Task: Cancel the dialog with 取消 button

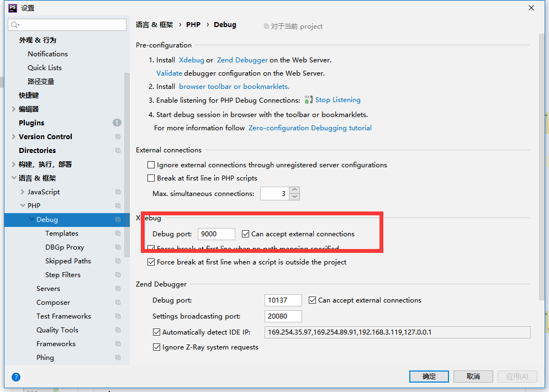Action: tap(473, 377)
